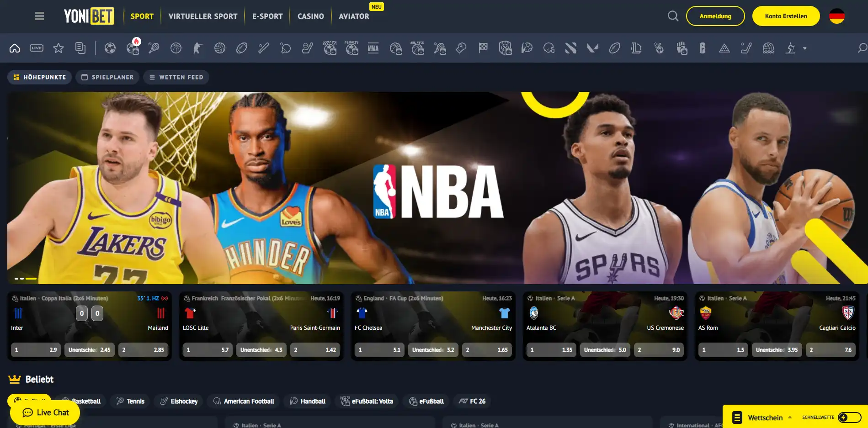Viewport: 868px width, 428px height.
Task: Open the Volleyball sport icon
Action: 220,48
